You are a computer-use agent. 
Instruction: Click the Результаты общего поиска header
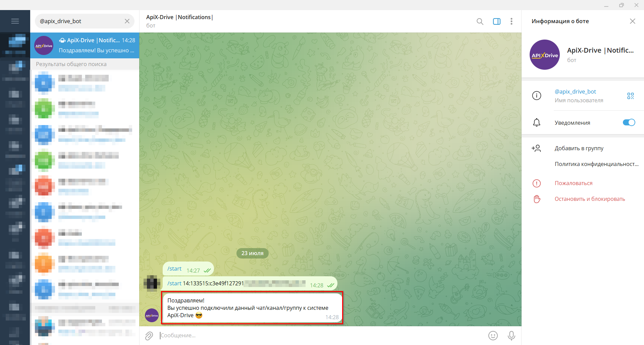click(71, 64)
